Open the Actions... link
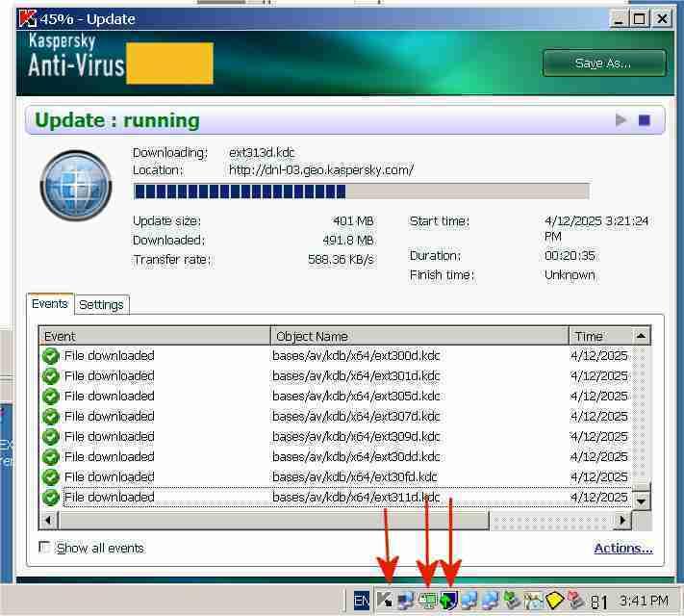684x616 pixels. 623,548
